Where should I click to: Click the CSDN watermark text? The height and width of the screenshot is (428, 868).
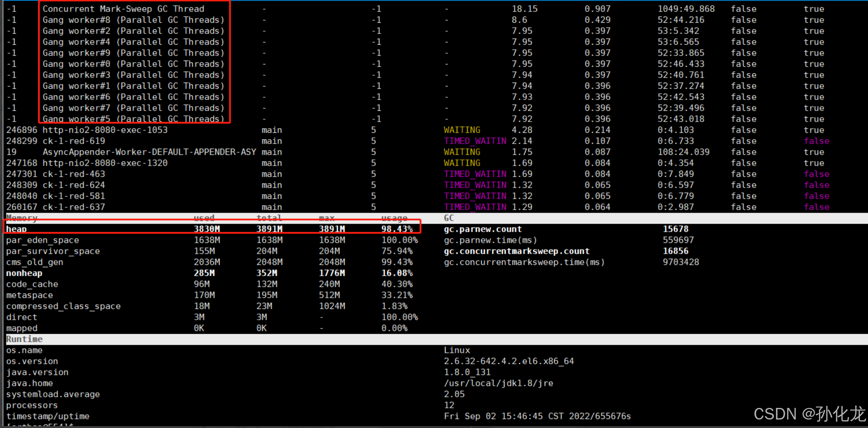click(x=809, y=414)
